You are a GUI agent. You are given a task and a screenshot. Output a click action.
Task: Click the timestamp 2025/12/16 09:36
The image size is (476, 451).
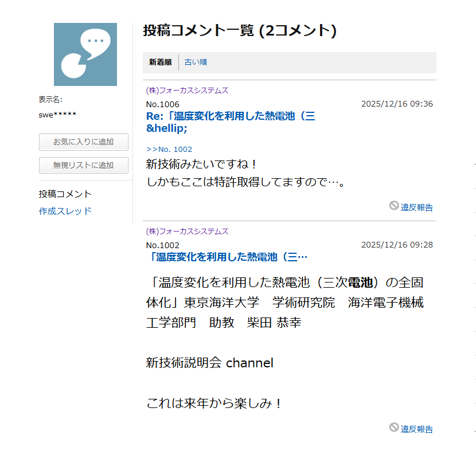click(398, 104)
